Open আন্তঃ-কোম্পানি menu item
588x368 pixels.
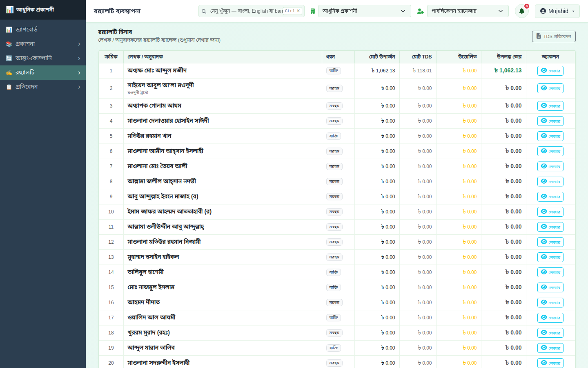pyautogui.click(x=43, y=58)
